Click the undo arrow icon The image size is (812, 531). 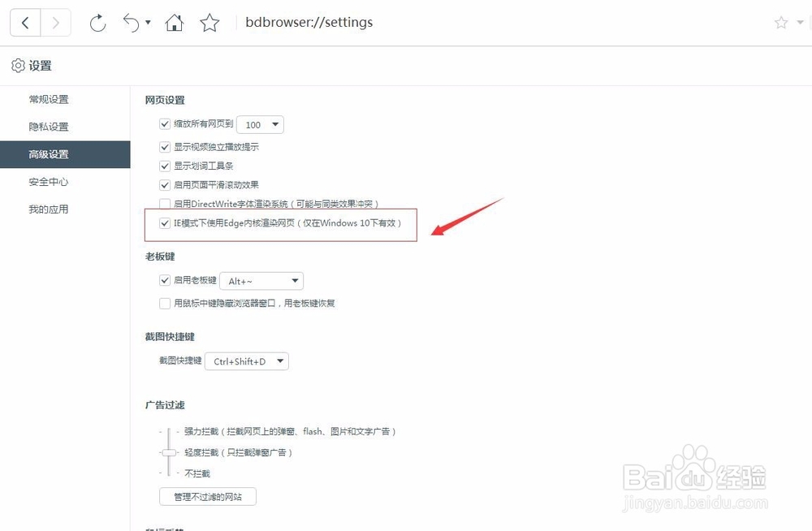(132, 23)
